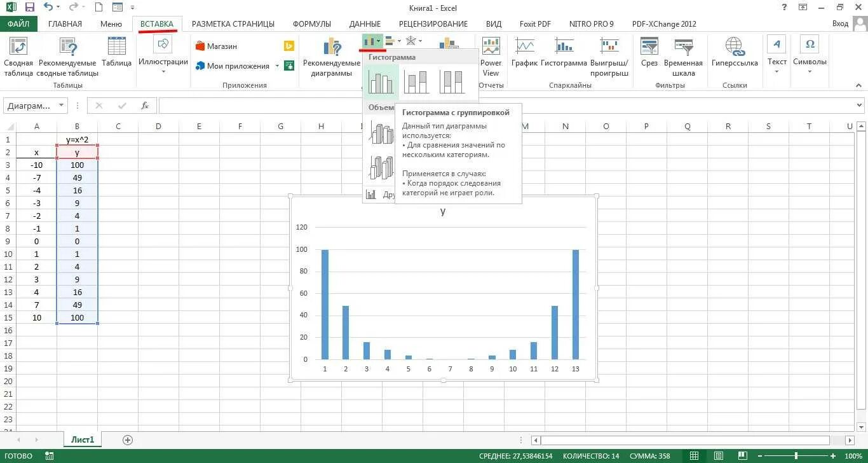Select cell B3 containing 100

pos(77,165)
